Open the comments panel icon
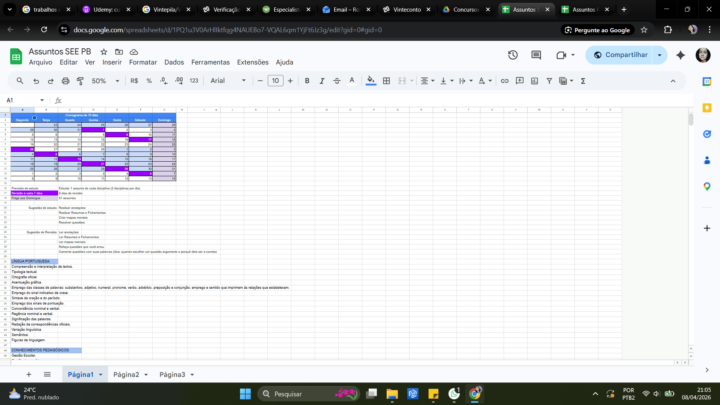Image resolution: width=720 pixels, height=405 pixels. pyautogui.click(x=537, y=55)
